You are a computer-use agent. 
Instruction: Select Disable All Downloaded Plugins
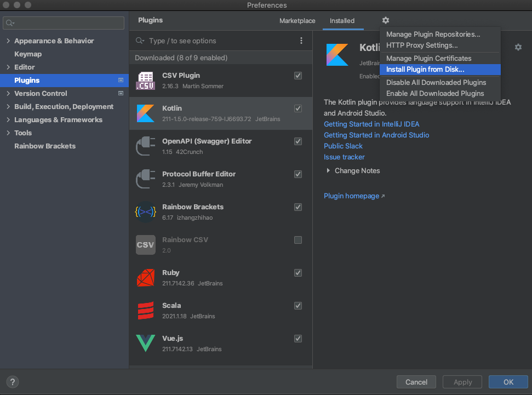[440, 83]
